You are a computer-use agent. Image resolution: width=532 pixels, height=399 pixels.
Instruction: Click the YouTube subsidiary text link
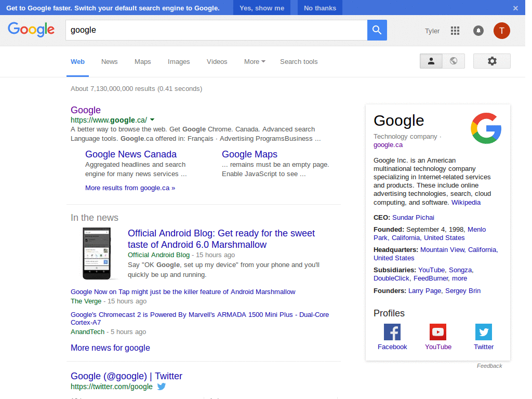[x=431, y=270]
